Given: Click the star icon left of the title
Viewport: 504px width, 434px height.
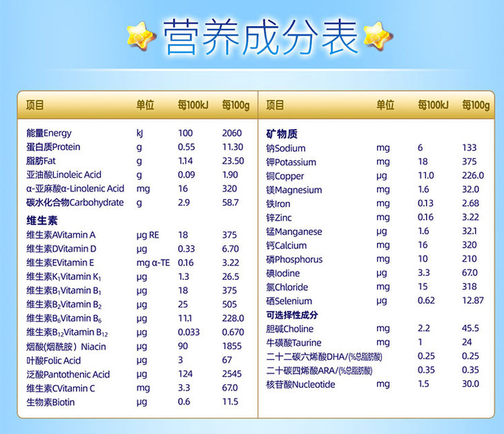Looking at the screenshot, I should coord(141,35).
